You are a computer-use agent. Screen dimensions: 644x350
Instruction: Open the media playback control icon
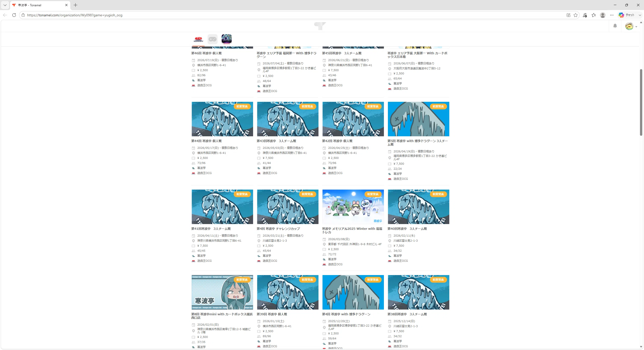click(x=585, y=15)
